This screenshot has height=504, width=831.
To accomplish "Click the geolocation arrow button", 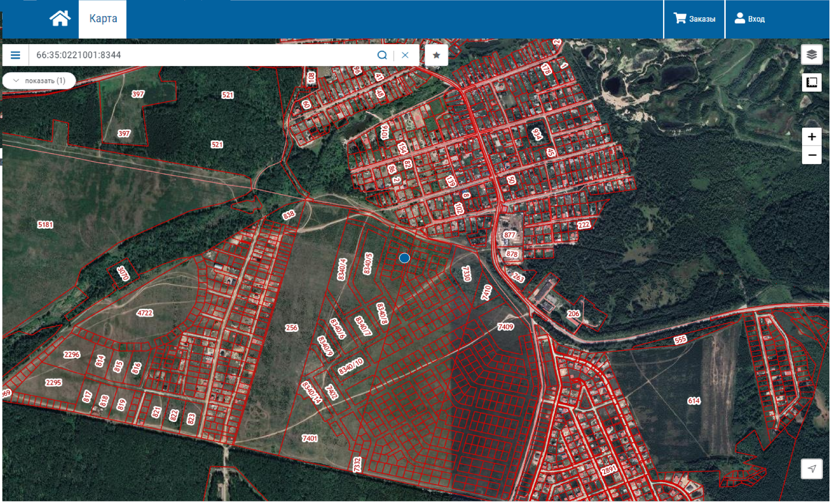I will (812, 469).
